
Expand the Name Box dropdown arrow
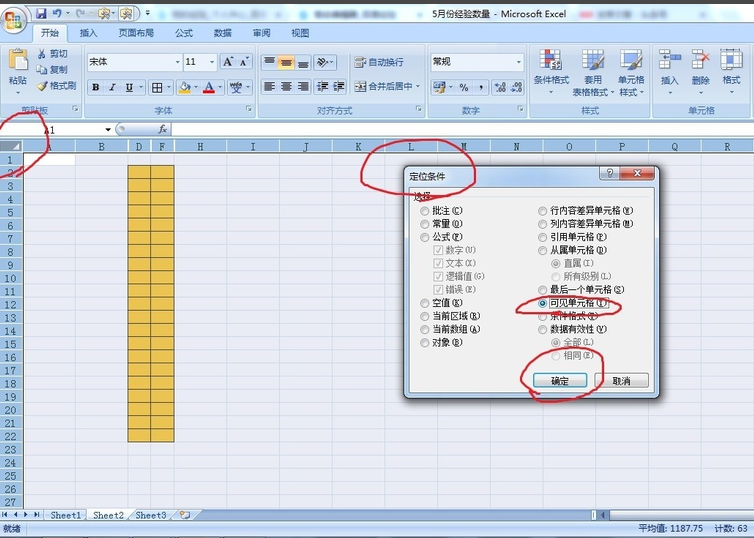tap(108, 129)
